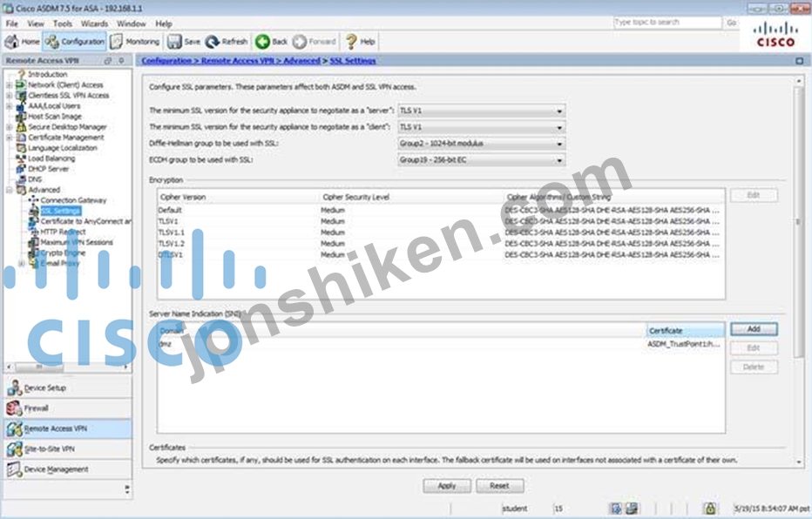Refresh the ASDM configuration
812x519 pixels.
pos(227,42)
